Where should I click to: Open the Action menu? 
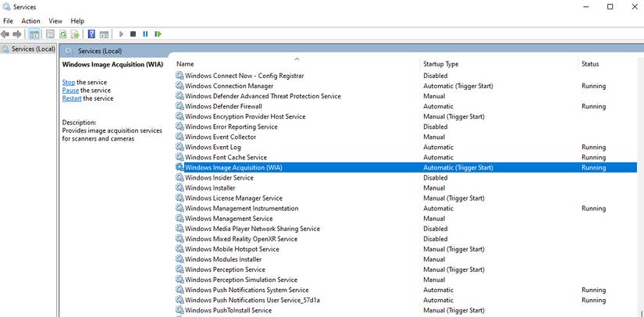(x=30, y=21)
